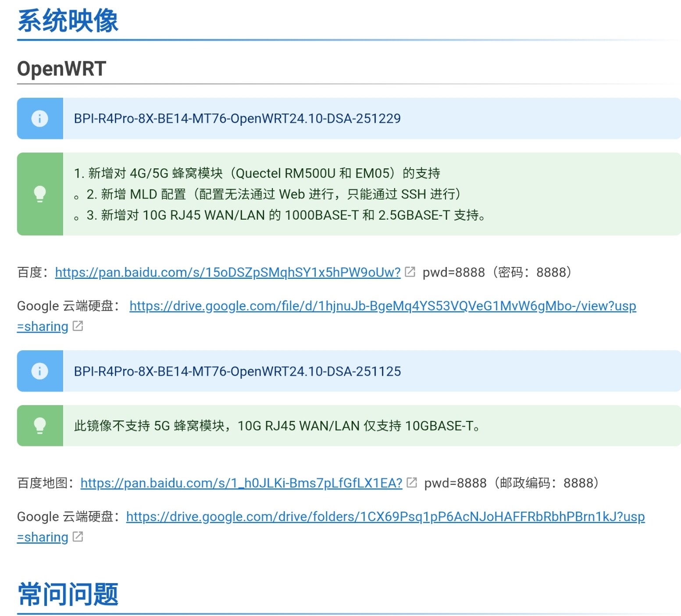Click external-link icon after the first Google =sharing
This screenshot has height=616, width=681.
click(x=78, y=326)
